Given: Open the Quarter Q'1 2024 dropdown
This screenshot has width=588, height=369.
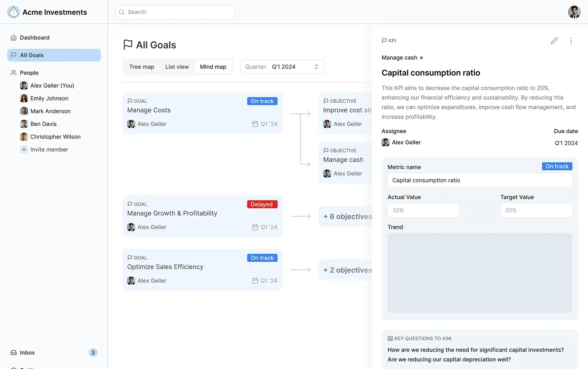Looking at the screenshot, I should (x=282, y=67).
